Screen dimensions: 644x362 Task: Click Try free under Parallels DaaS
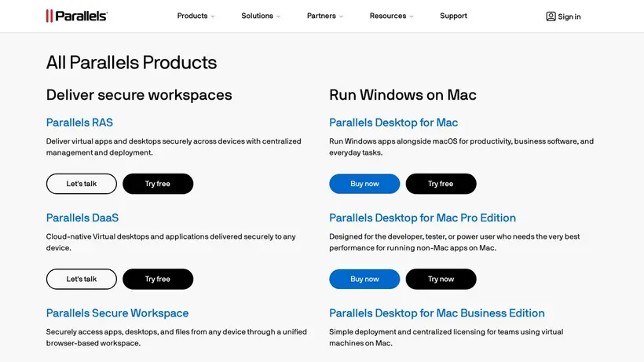coord(158,279)
